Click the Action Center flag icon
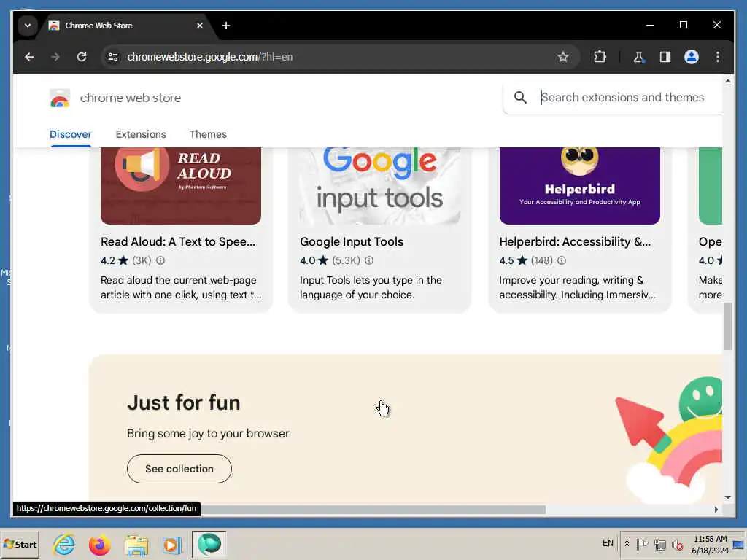This screenshot has width=747, height=560. pyautogui.click(x=642, y=544)
